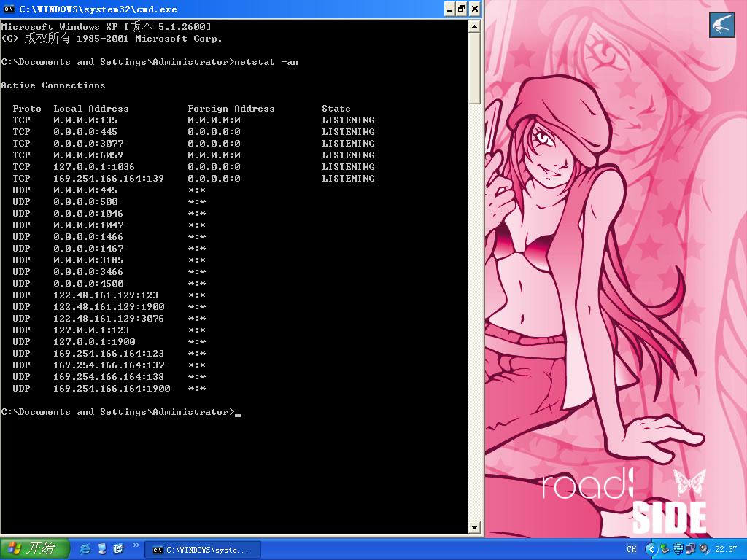Click UDP address 0.0.0.0:4500

tap(88, 284)
